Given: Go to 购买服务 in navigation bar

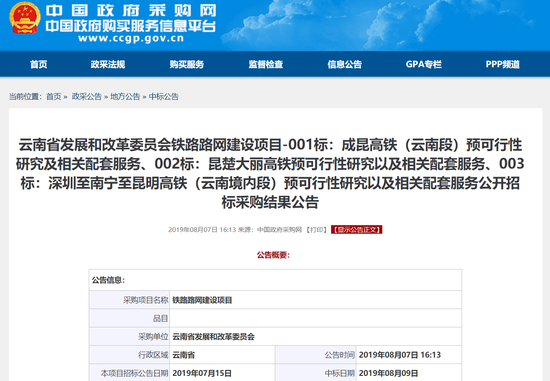Looking at the screenshot, I should click(187, 64).
